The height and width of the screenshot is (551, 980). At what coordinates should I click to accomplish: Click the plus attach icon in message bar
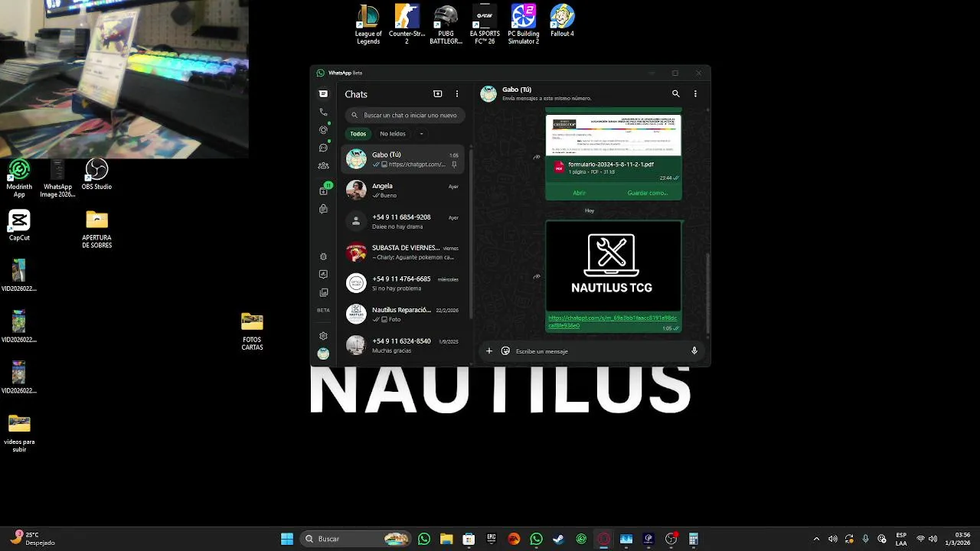tap(489, 351)
